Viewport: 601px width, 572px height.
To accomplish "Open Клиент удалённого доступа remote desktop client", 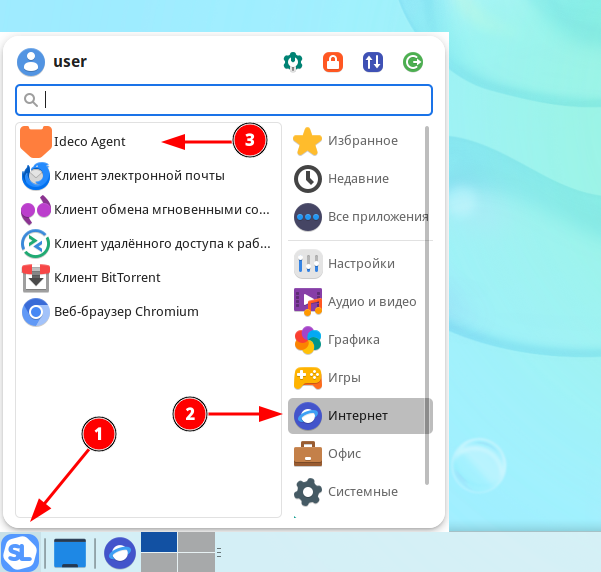I will 160,243.
